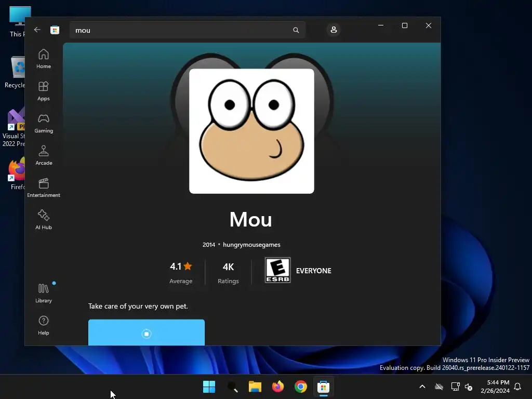Open Apps section in sidebar

tap(44, 91)
